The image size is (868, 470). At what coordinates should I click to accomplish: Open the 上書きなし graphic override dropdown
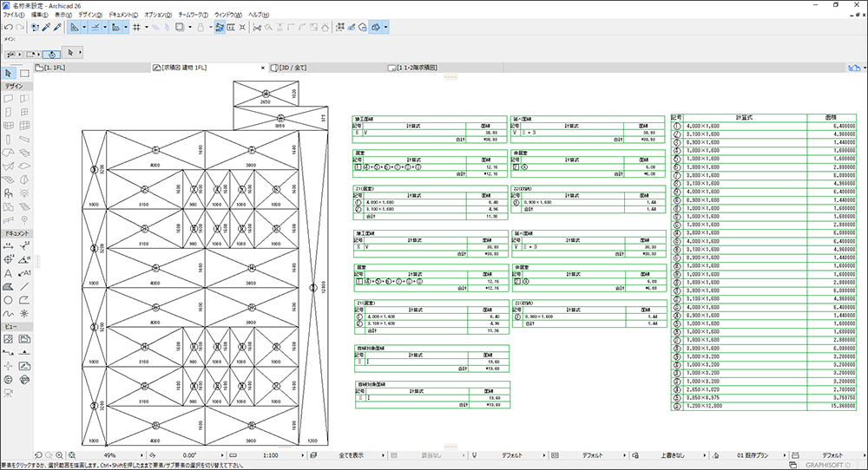(x=704, y=455)
